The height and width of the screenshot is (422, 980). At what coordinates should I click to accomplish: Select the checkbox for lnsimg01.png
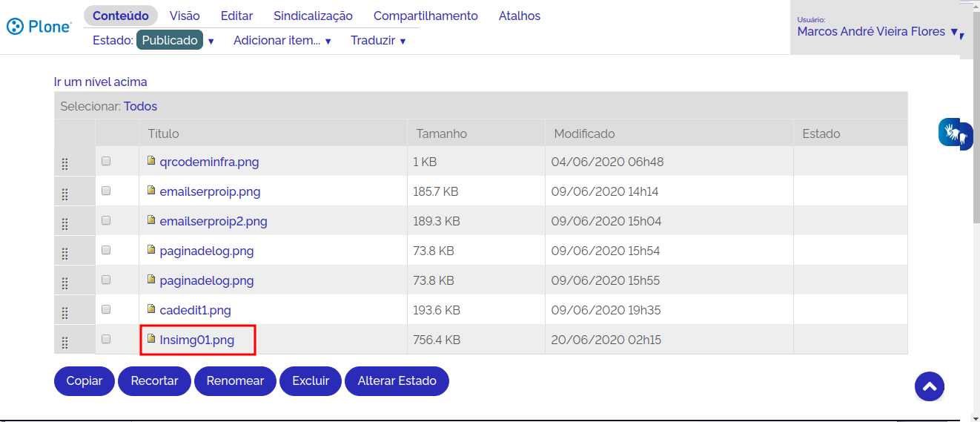[x=106, y=339]
